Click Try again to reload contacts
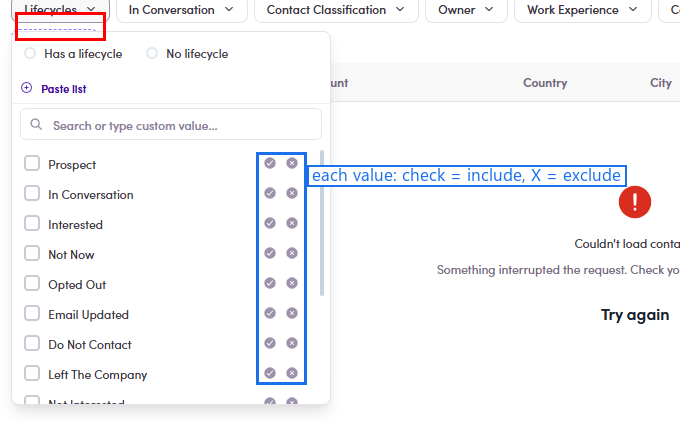680x422 pixels. 635,315
